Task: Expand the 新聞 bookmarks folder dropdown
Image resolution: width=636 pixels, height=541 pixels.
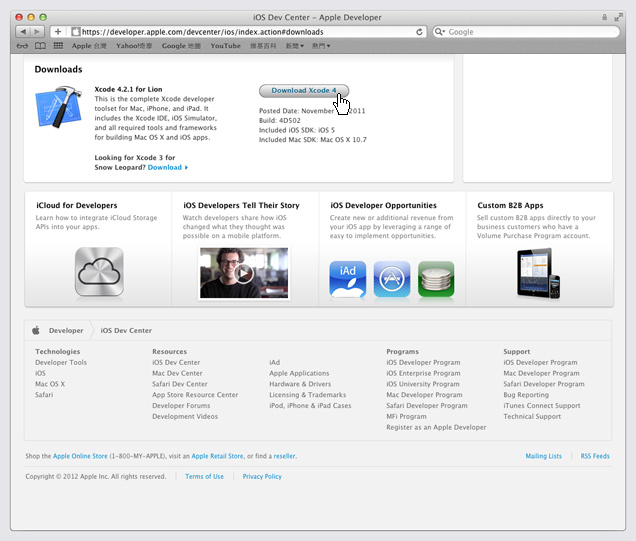Action: 295,46
